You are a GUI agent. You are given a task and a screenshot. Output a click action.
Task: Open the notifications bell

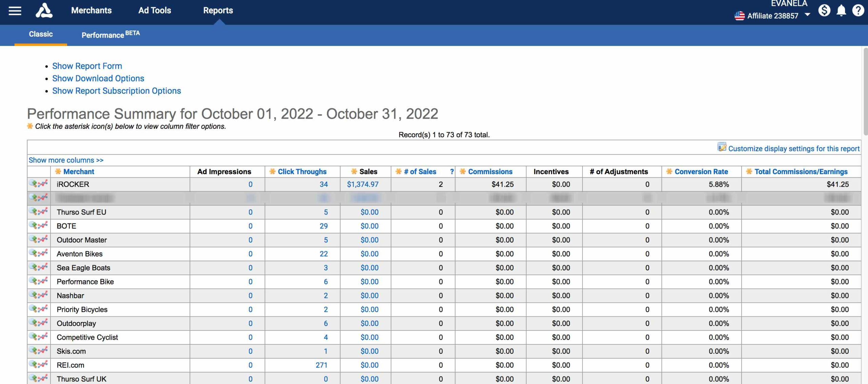coord(841,11)
